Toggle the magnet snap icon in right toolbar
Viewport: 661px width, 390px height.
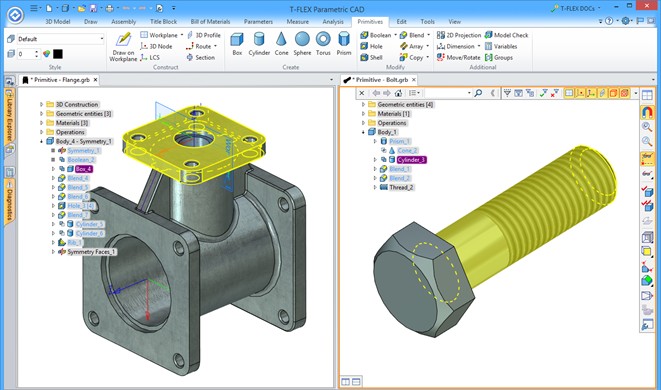pyautogui.click(x=647, y=112)
